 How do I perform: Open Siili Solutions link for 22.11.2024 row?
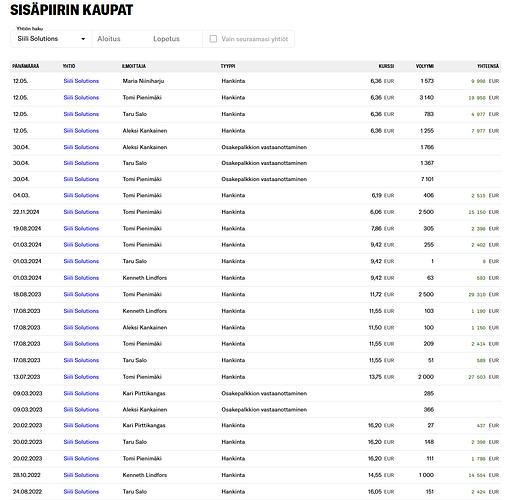tap(81, 212)
